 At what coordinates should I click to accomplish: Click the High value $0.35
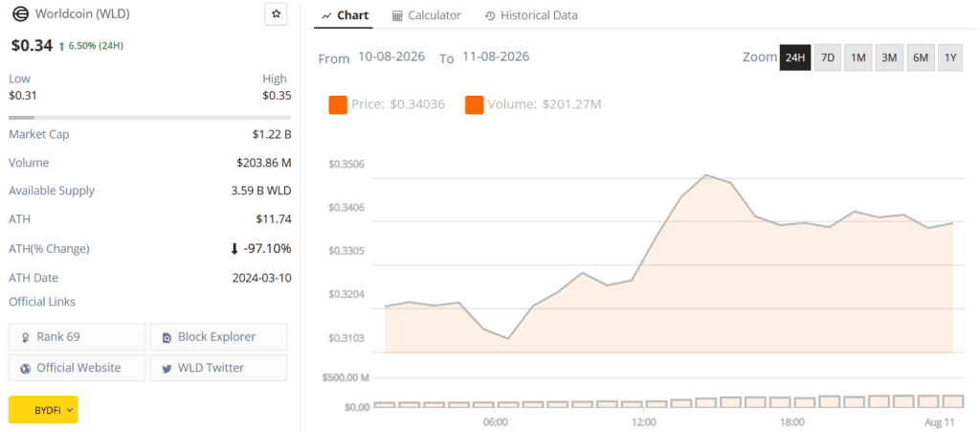277,96
